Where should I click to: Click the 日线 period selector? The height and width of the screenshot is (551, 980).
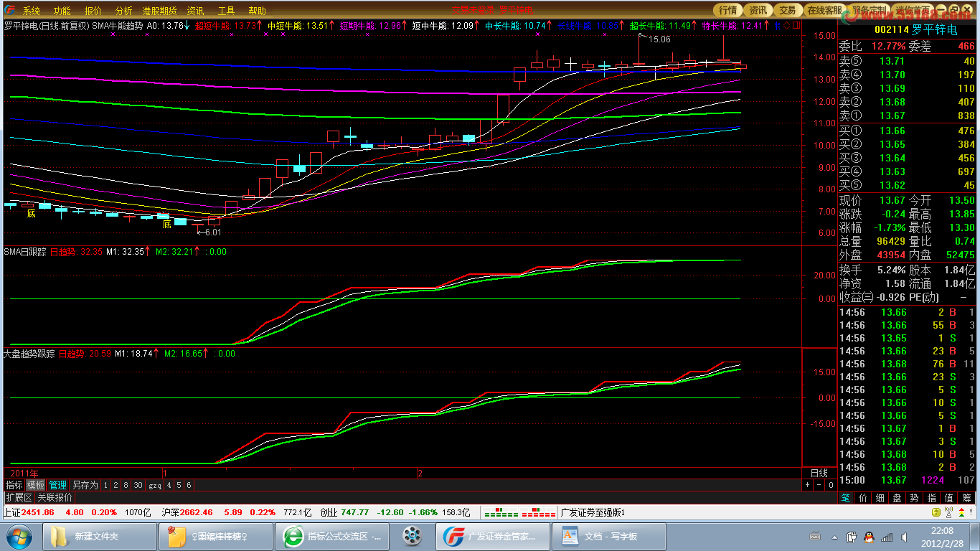819,474
